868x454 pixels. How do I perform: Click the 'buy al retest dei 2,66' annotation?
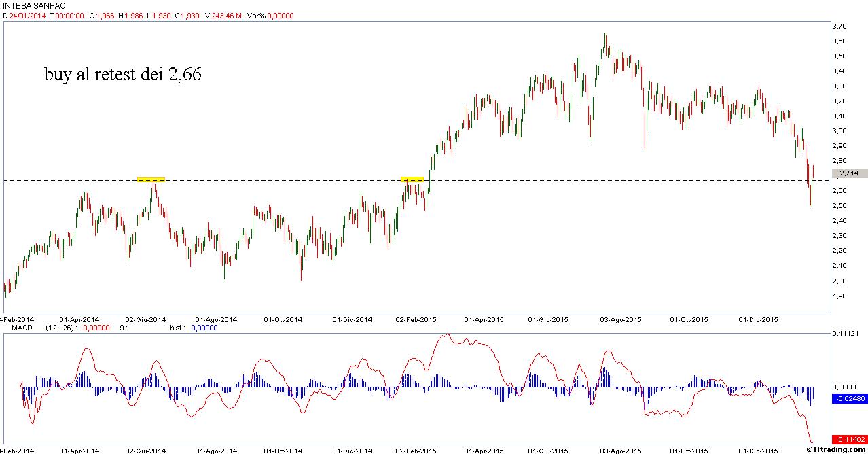pyautogui.click(x=123, y=75)
